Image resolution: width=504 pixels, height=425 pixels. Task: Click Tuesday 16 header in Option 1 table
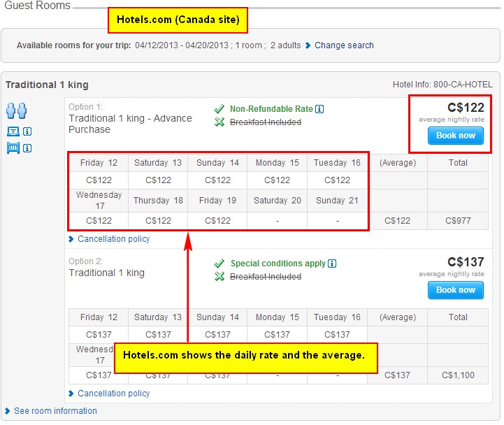click(x=337, y=163)
